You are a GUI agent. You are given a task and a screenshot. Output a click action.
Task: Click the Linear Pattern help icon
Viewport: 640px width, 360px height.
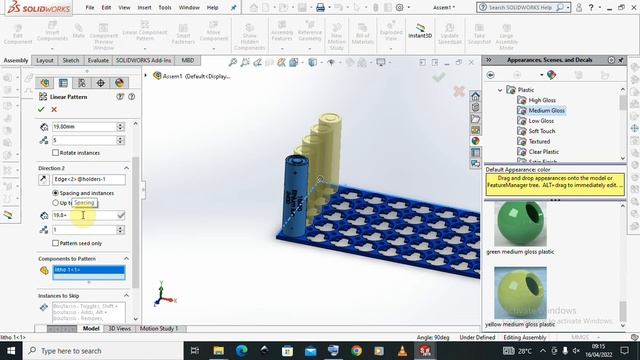(x=131, y=97)
